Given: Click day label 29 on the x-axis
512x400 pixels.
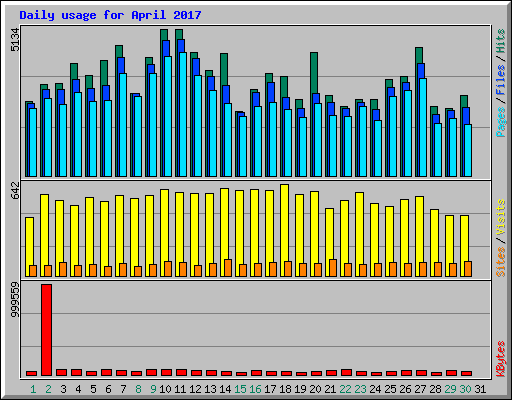Looking at the screenshot, I should click(x=450, y=389).
